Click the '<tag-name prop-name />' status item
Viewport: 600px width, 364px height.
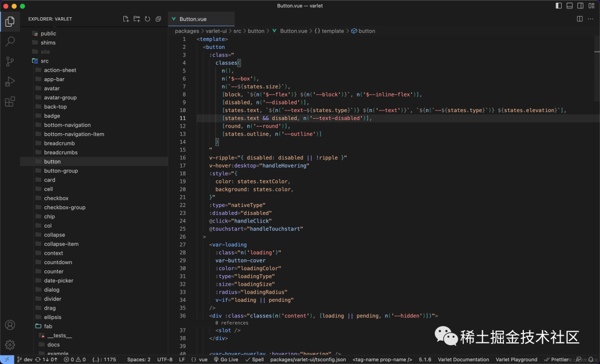382,360
